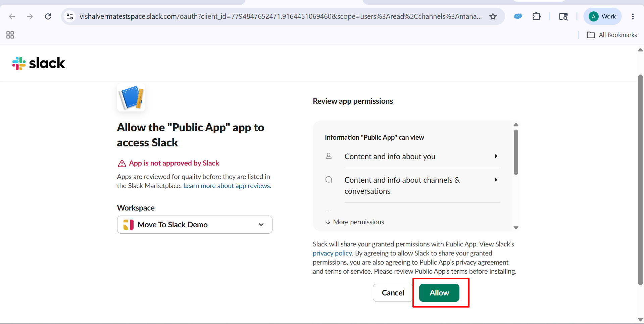Open Chrome three-dot menu
The image size is (644, 324).
click(x=633, y=16)
